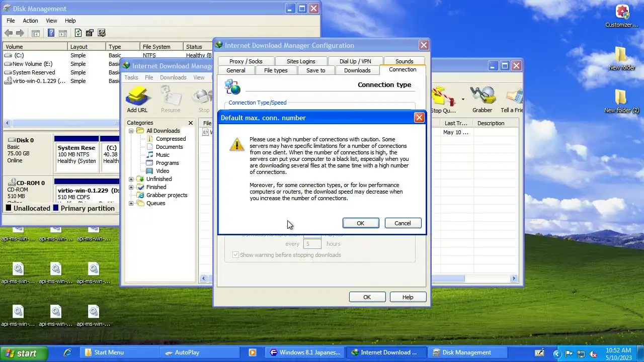Select Grabber projects in tree

167,195
